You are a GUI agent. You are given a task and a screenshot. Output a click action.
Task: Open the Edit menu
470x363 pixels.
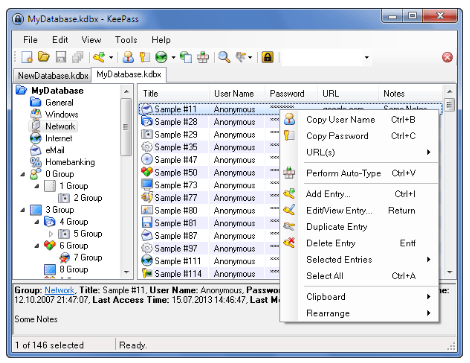tap(60, 40)
